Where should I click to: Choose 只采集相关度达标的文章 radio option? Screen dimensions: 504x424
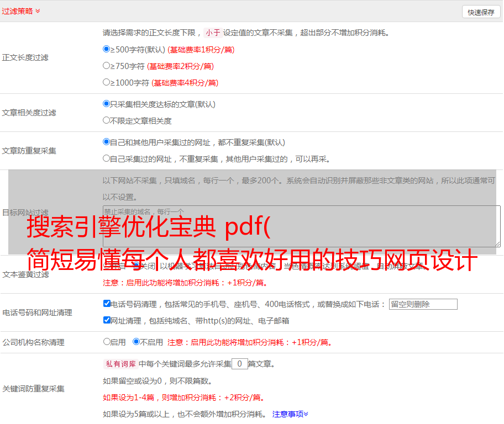(107, 104)
